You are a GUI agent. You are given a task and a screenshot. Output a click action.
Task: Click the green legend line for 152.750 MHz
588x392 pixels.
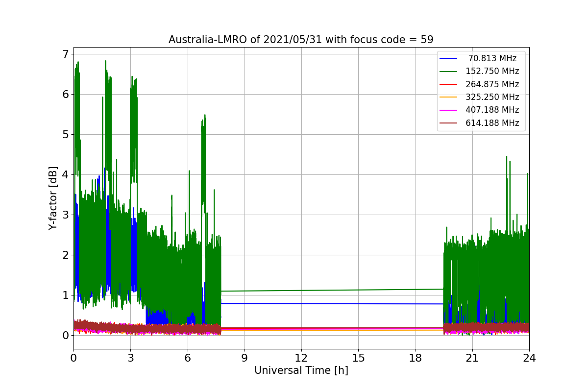point(449,72)
